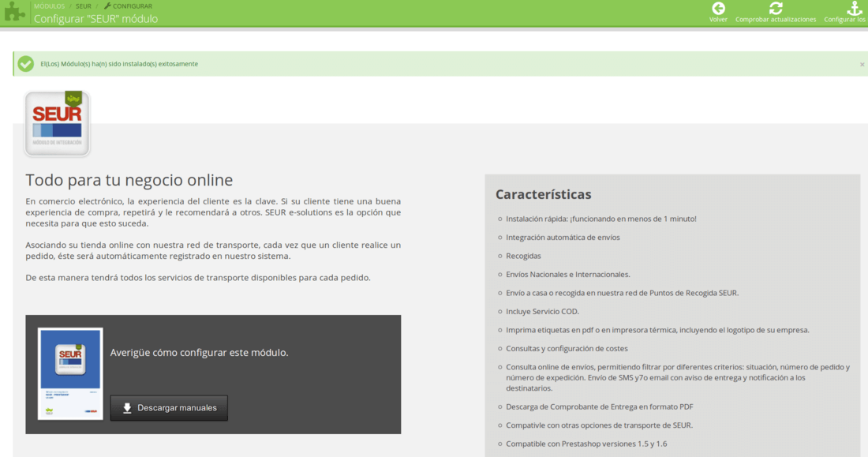868x457 pixels.
Task: Click the Volver back arrow icon
Action: tap(719, 9)
